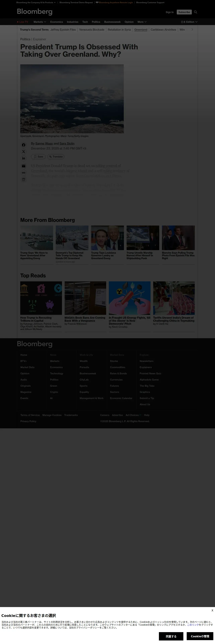Select the Greenland topic
215x644 pixels.
point(141,29)
